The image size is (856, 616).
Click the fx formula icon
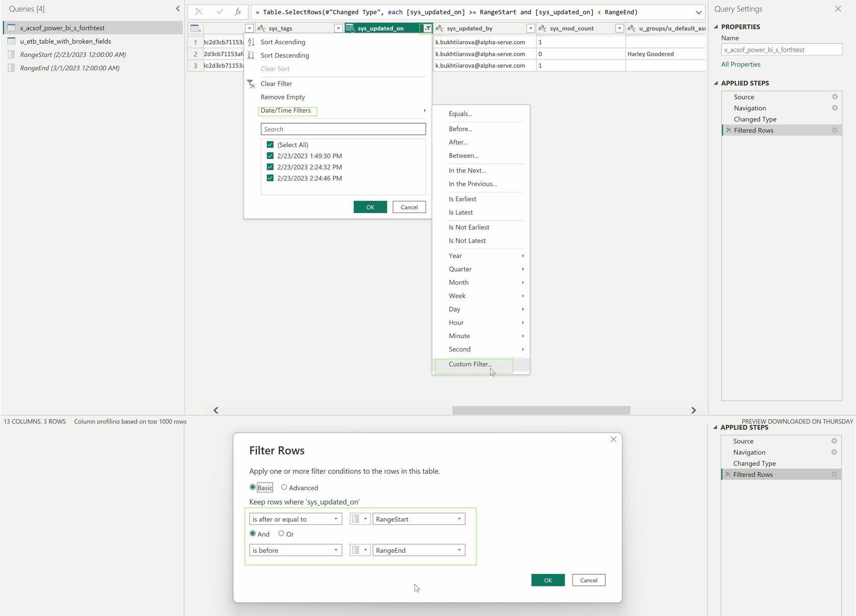coord(237,12)
